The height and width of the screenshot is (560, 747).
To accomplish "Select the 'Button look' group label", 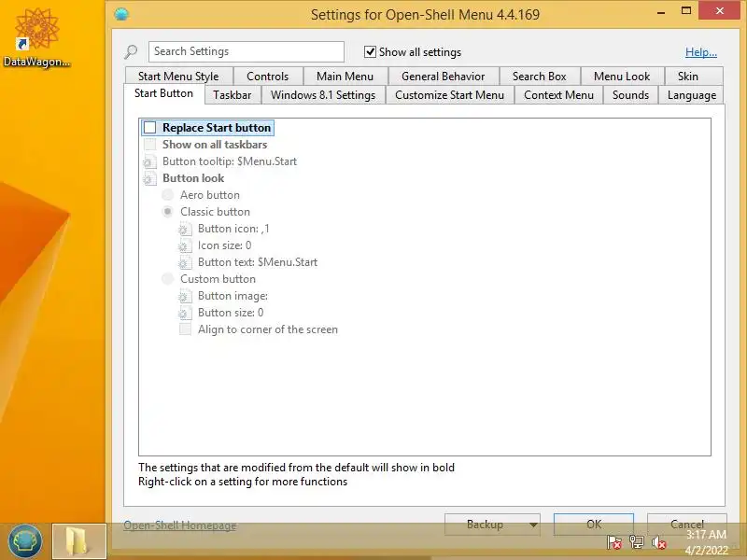I will tap(193, 178).
